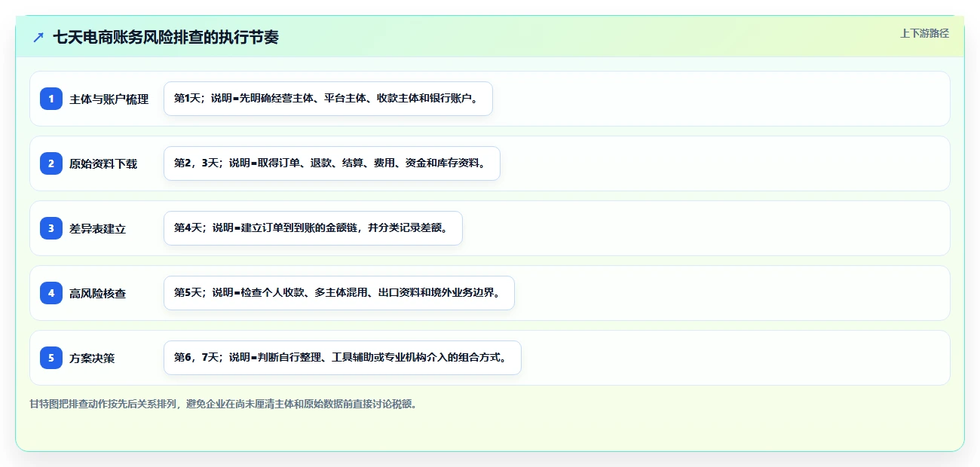The width and height of the screenshot is (980, 467).
Task: Select the 上下游路径 label
Action: pyautogui.click(x=924, y=33)
